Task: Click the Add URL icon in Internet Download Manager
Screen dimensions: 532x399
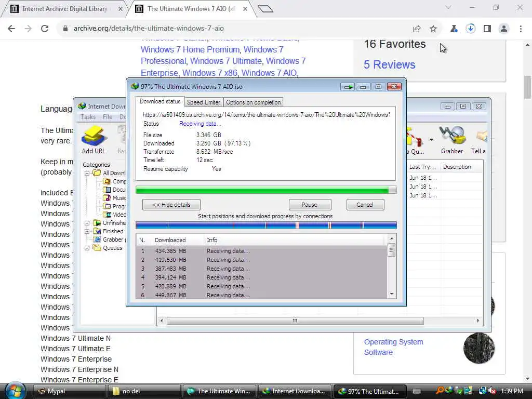Action: coord(94,136)
